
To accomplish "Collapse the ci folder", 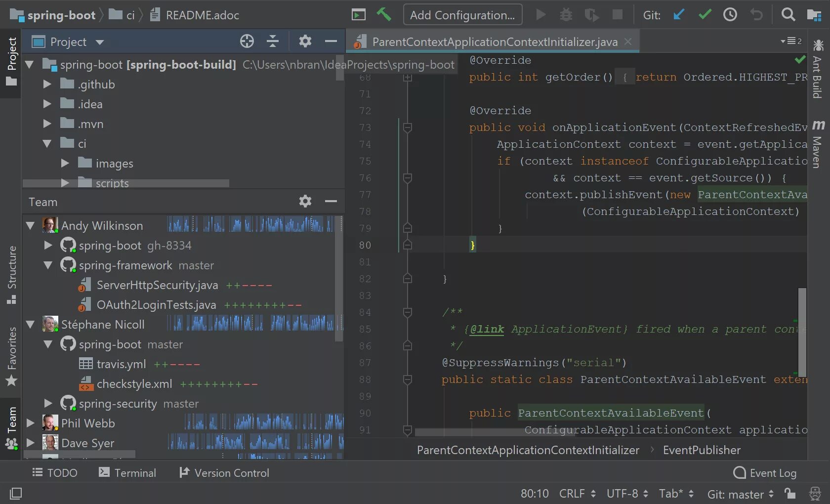I will [x=47, y=143].
